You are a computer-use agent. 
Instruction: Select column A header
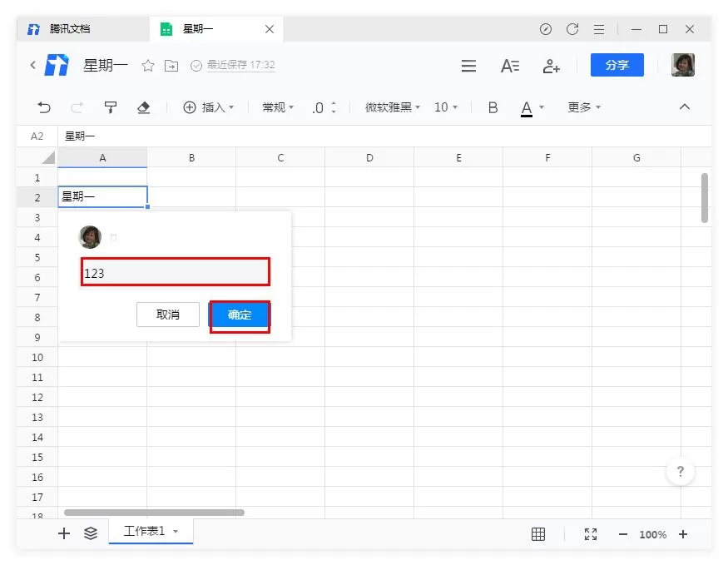click(102, 158)
